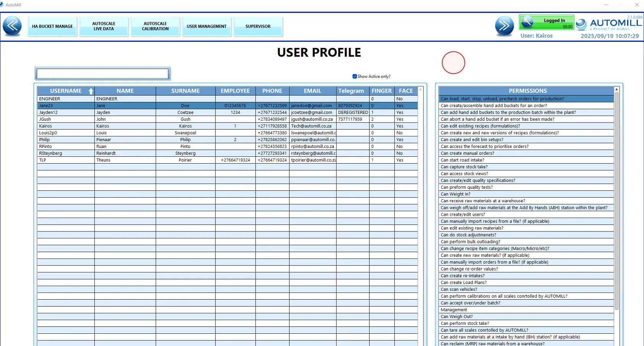
Task: Select 'Management' permission row
Action: [x=526, y=310]
